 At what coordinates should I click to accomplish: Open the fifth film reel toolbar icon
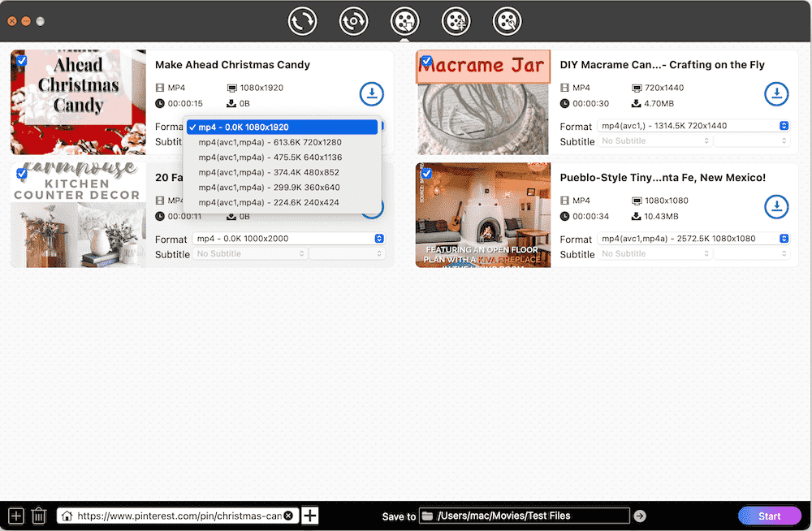(508, 21)
